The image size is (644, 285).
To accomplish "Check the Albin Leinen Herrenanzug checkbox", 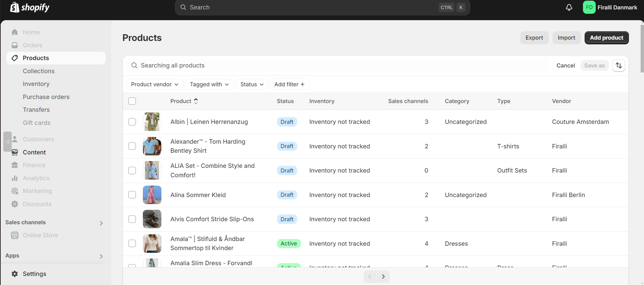I will tap(132, 122).
